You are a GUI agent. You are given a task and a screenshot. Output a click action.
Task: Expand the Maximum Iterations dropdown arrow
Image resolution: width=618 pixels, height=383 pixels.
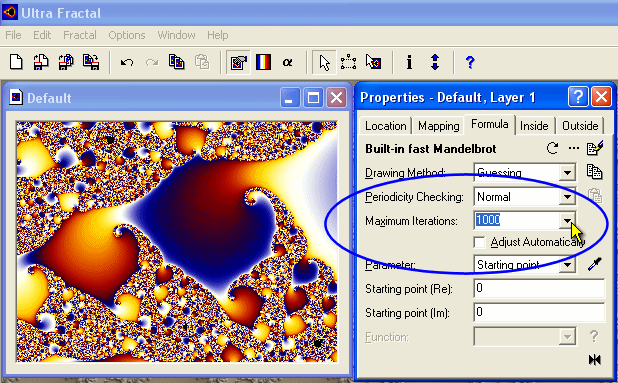567,221
